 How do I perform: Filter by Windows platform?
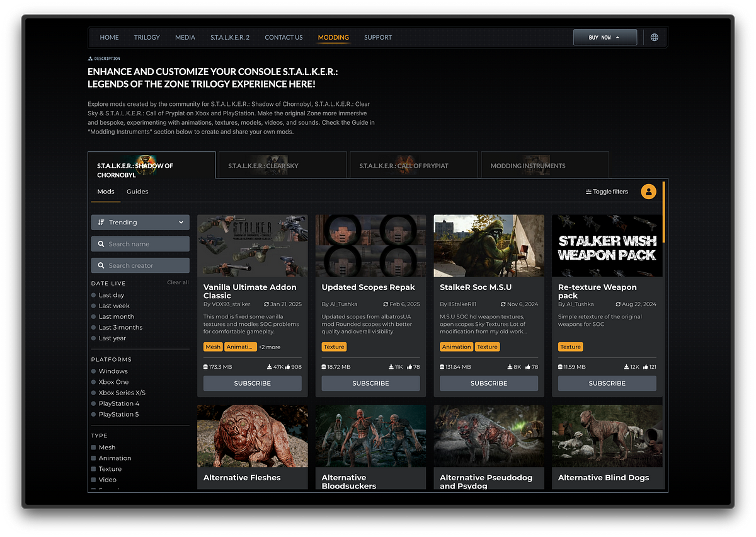click(110, 371)
